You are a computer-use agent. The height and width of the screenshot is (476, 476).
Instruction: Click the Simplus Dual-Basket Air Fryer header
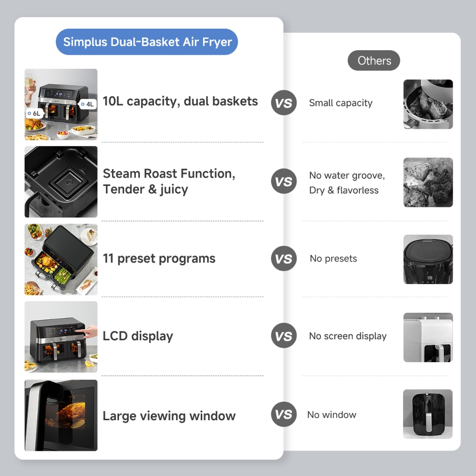pyautogui.click(x=147, y=42)
